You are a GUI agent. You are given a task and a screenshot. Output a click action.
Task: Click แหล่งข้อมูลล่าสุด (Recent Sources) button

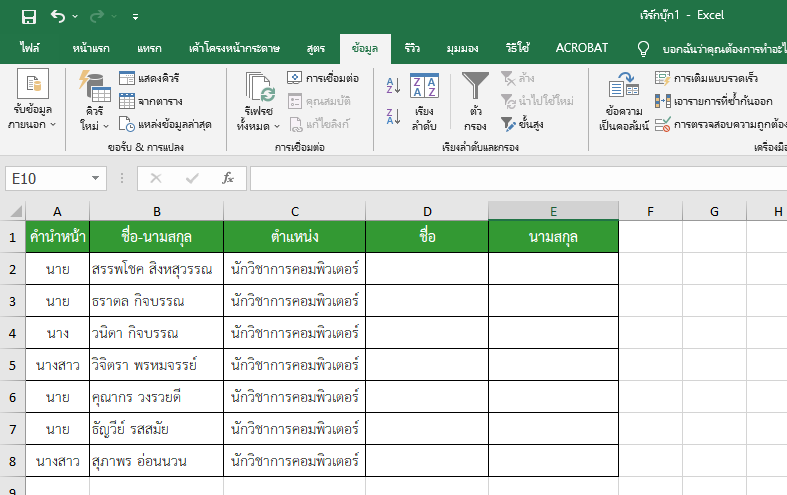[x=165, y=124]
